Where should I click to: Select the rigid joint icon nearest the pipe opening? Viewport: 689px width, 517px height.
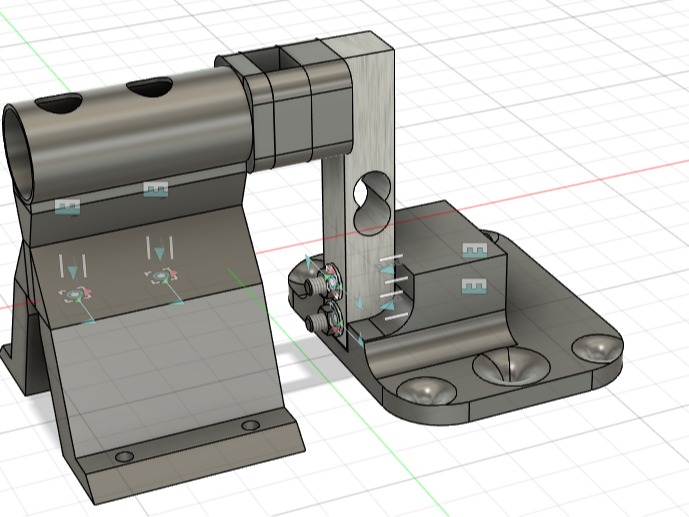pyautogui.click(x=68, y=207)
